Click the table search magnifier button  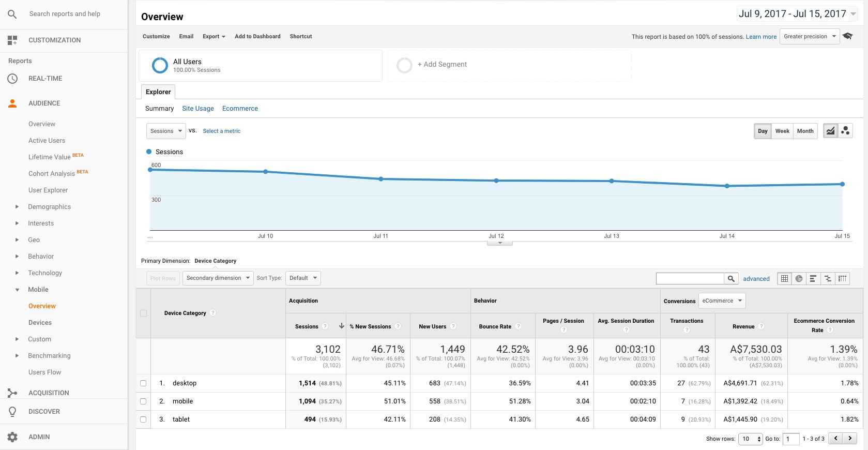click(x=731, y=278)
